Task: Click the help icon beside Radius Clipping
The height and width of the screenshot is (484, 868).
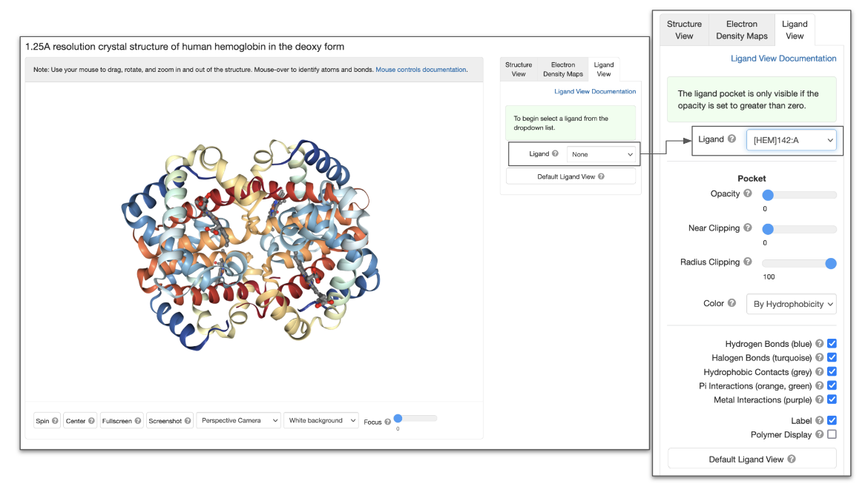Action: tap(747, 262)
